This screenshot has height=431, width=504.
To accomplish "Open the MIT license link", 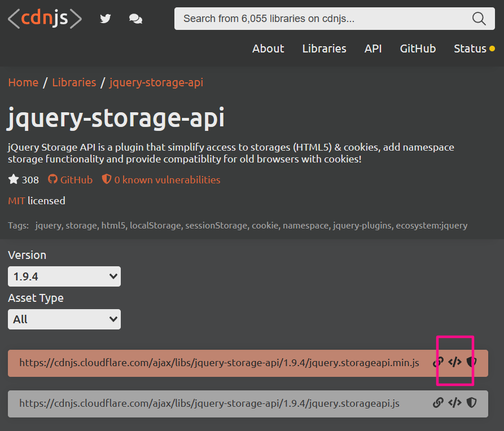I will (16, 201).
